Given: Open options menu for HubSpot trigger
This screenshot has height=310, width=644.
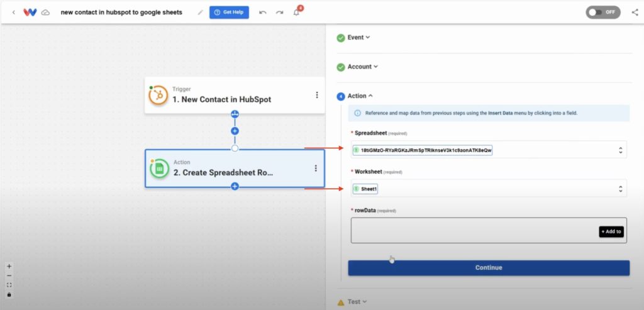Looking at the screenshot, I should (317, 95).
